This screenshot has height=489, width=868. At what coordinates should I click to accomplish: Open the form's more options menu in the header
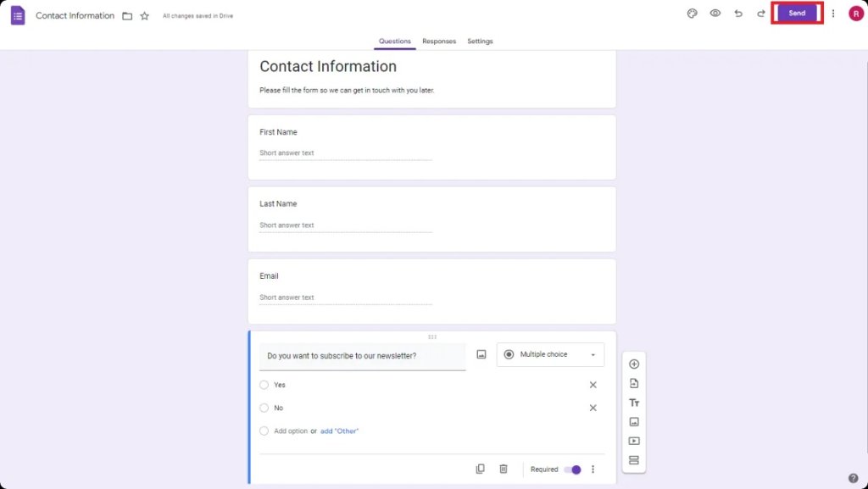[833, 14]
